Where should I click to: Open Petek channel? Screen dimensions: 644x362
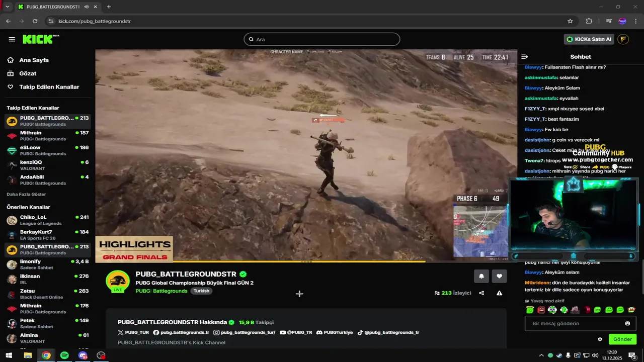[47, 323]
